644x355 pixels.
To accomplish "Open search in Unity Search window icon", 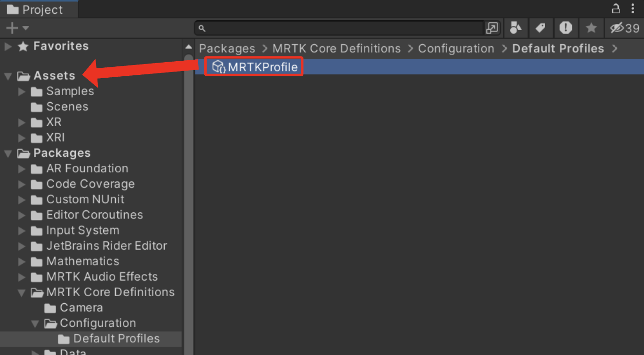I will coord(492,28).
